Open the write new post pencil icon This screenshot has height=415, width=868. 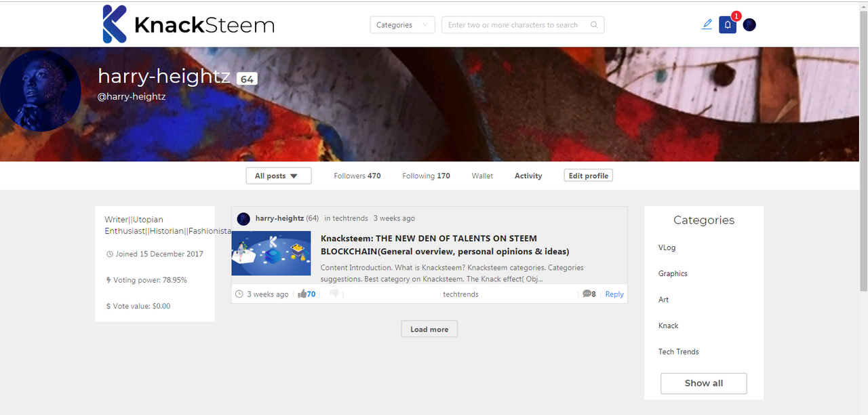pyautogui.click(x=707, y=24)
